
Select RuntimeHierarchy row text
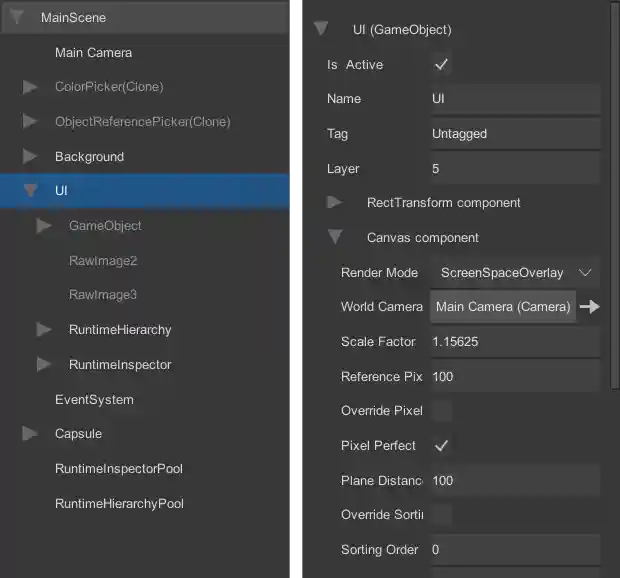(120, 329)
